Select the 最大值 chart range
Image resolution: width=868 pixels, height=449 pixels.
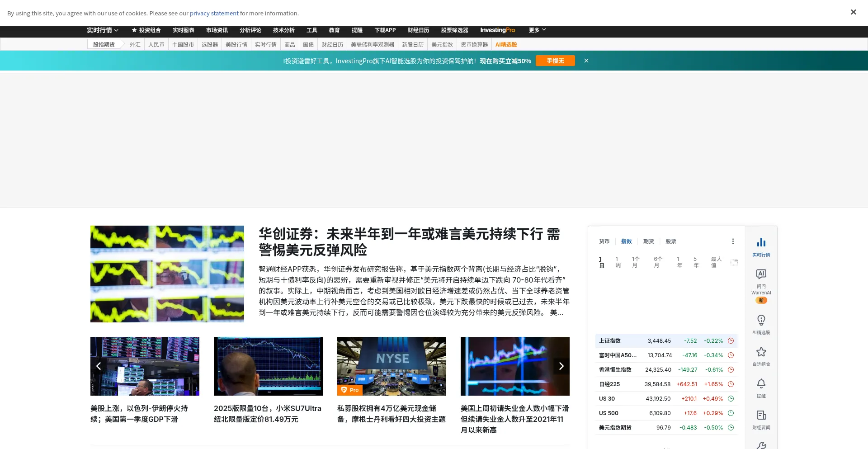(716, 262)
